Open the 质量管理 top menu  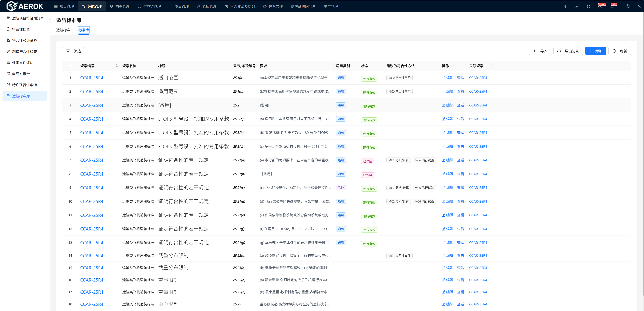179,7
